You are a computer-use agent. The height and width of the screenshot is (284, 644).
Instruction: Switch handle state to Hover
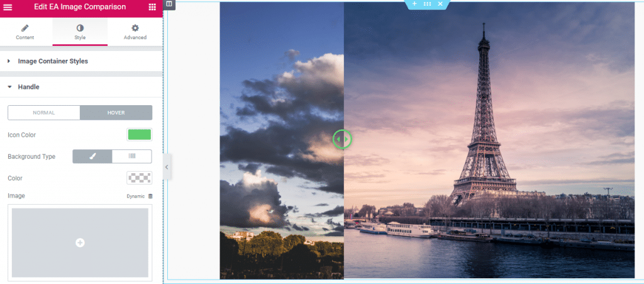[x=116, y=113]
